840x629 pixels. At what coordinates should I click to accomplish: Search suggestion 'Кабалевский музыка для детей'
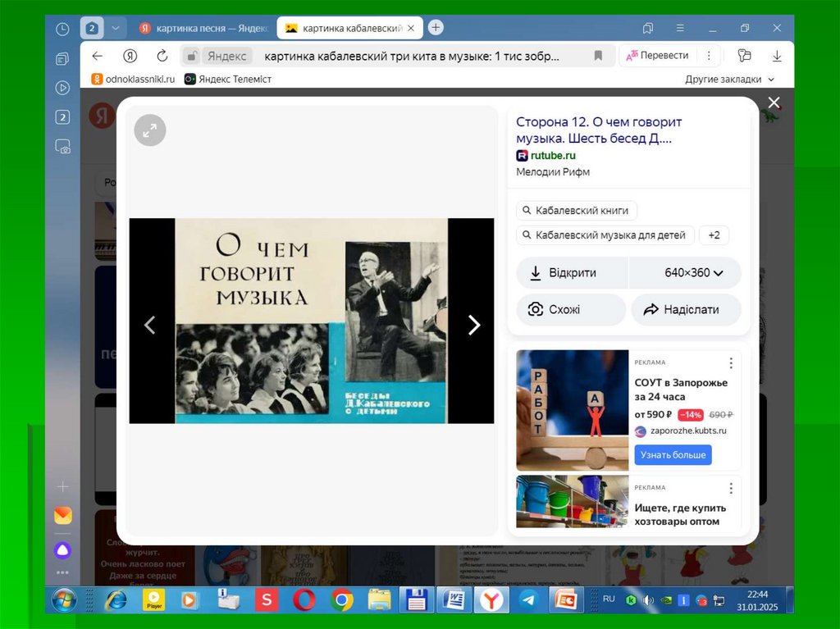pos(605,235)
